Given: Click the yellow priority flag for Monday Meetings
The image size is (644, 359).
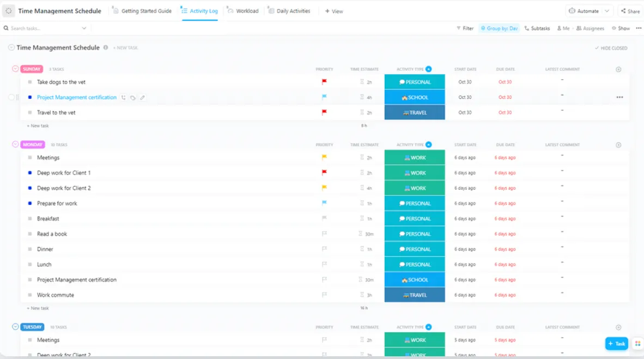Looking at the screenshot, I should [324, 157].
